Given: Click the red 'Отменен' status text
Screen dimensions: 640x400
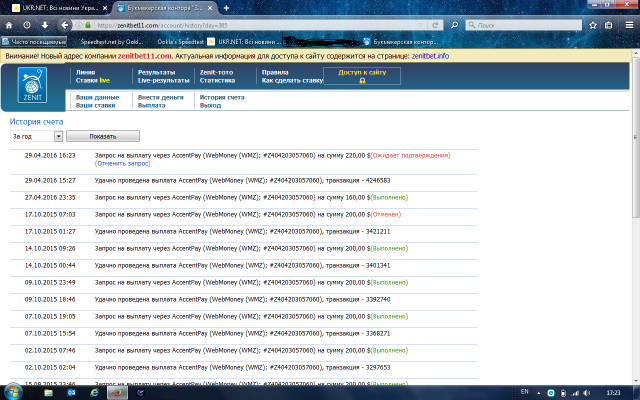Looking at the screenshot, I should coord(386,214).
